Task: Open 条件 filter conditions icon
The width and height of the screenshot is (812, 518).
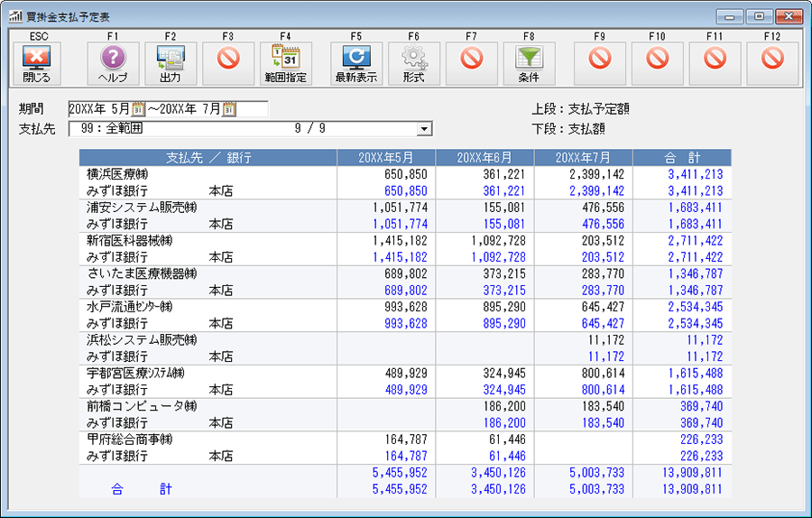Action: [529, 63]
